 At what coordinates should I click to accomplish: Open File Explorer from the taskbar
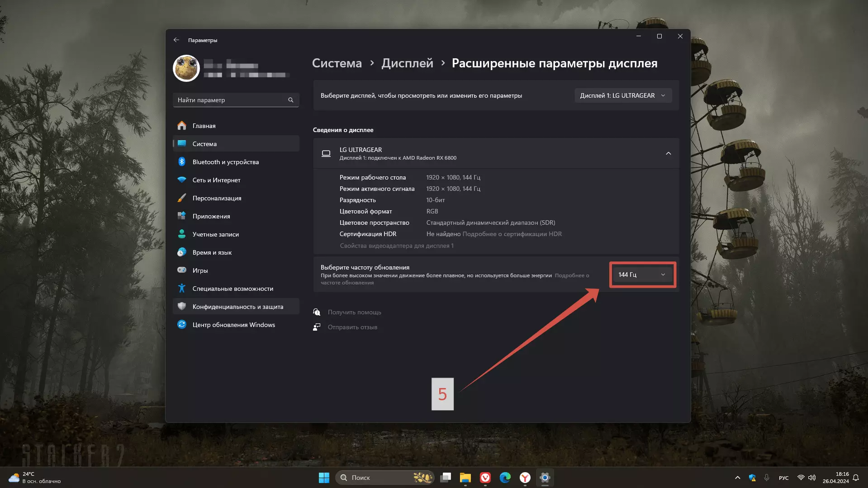point(465,478)
